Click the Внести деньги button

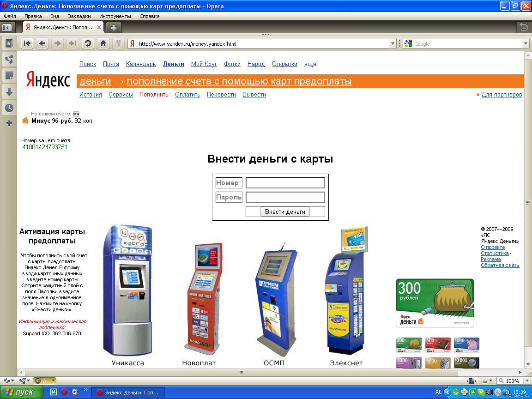[x=285, y=212]
